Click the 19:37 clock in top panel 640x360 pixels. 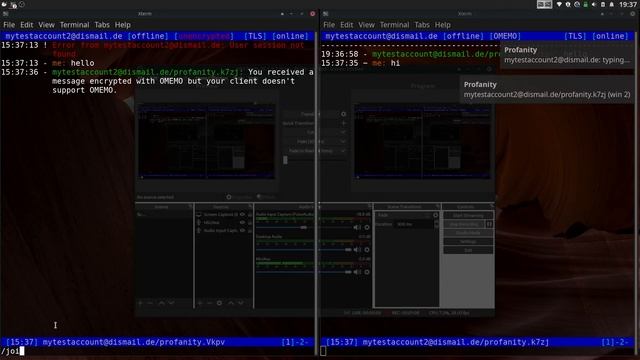pyautogui.click(x=628, y=4)
